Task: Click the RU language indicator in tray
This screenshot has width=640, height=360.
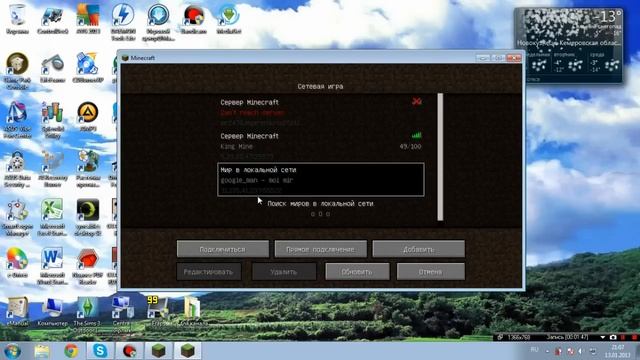Action: coord(534,350)
